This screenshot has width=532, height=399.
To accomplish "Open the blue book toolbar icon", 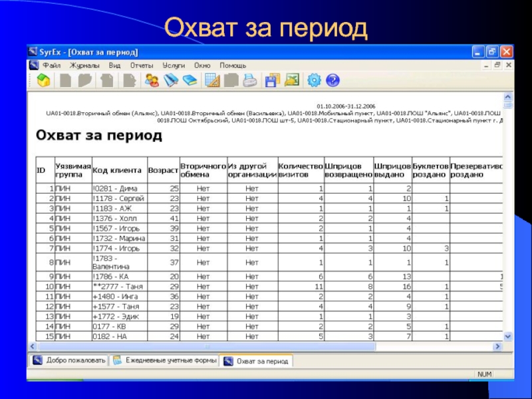I will pos(191,80).
